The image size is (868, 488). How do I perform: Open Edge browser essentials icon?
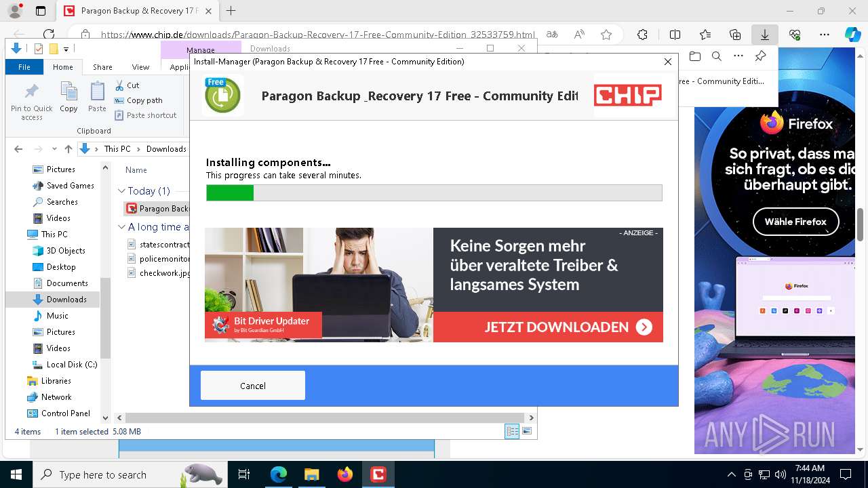pyautogui.click(x=795, y=35)
